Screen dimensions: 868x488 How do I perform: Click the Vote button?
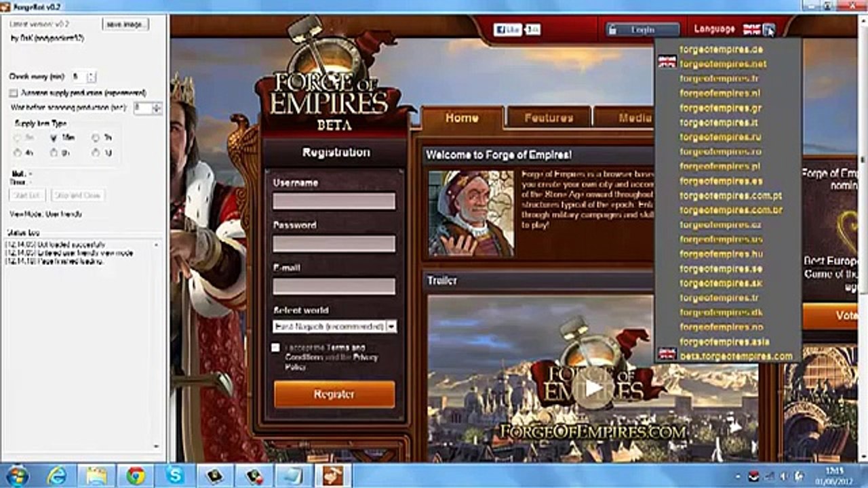point(830,316)
